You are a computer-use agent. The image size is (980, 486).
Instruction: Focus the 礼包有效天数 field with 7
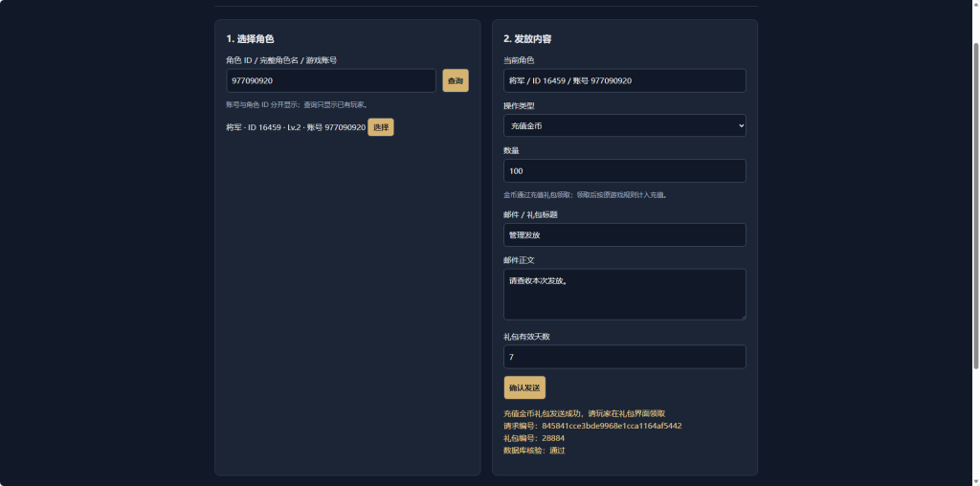pyautogui.click(x=624, y=357)
